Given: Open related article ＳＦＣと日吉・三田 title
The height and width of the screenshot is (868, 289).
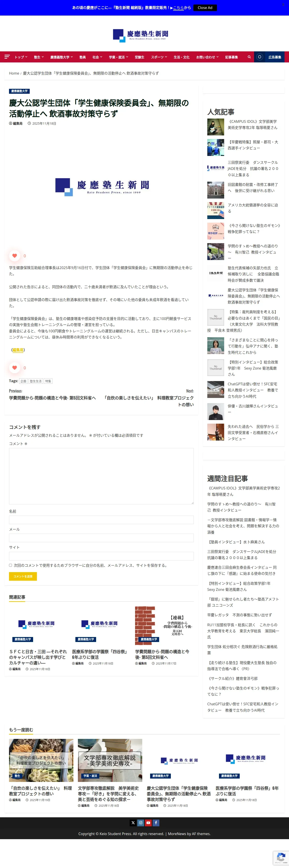Looking at the screenshot, I should (x=38, y=657).
